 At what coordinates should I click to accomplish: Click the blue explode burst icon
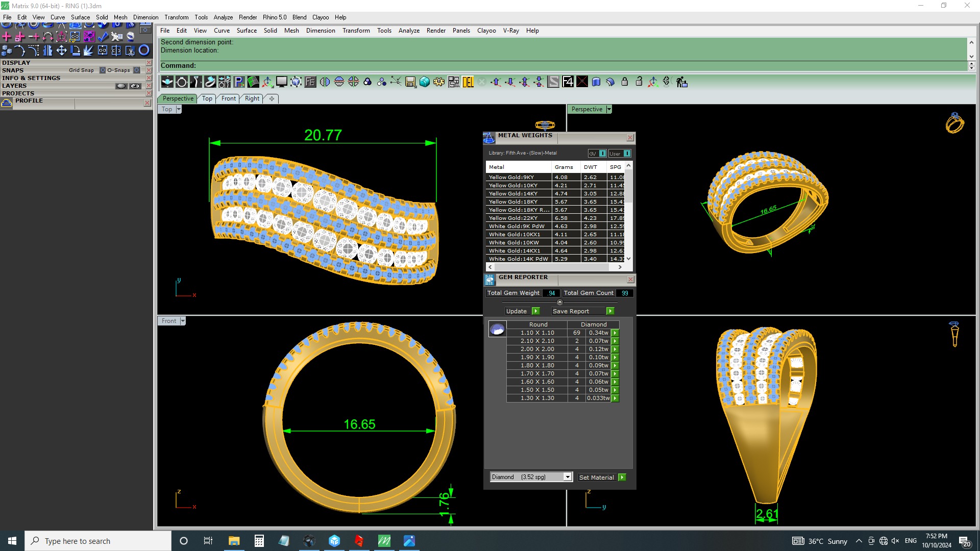tap(89, 51)
